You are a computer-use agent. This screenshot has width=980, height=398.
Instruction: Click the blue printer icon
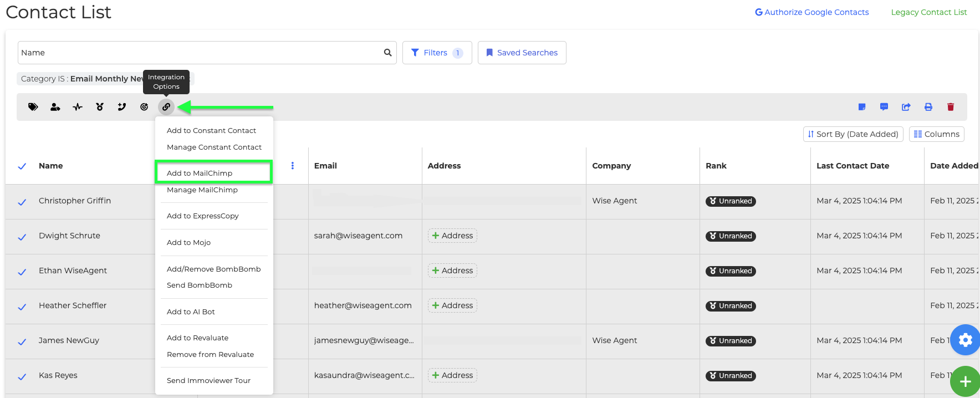click(x=928, y=107)
